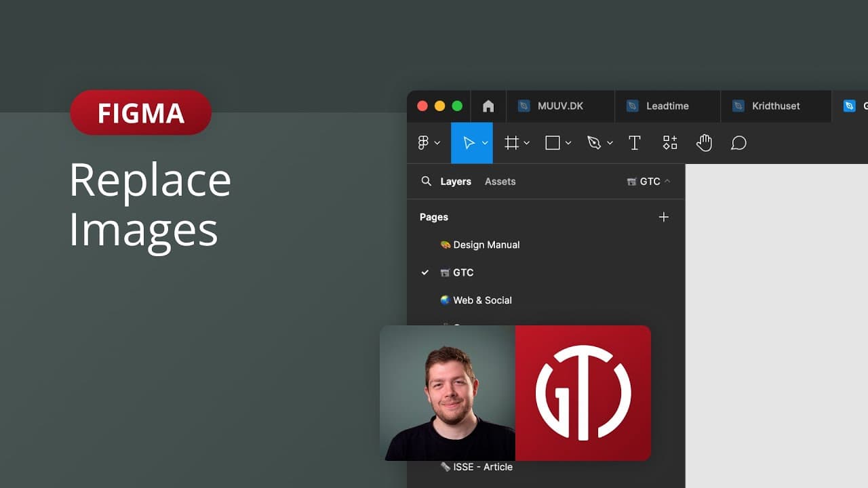Open the Frame tool
Viewport: 868px width, 488px height.
coord(512,143)
